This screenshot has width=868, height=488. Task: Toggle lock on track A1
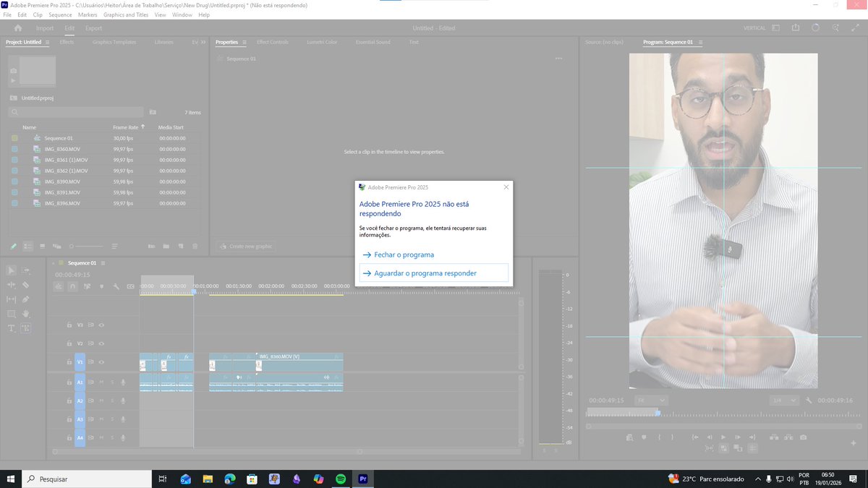pyautogui.click(x=69, y=382)
